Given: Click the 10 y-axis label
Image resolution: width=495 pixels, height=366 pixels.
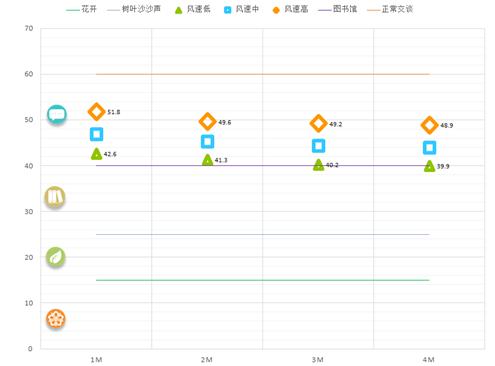Looking at the screenshot, I should tap(29, 303).
